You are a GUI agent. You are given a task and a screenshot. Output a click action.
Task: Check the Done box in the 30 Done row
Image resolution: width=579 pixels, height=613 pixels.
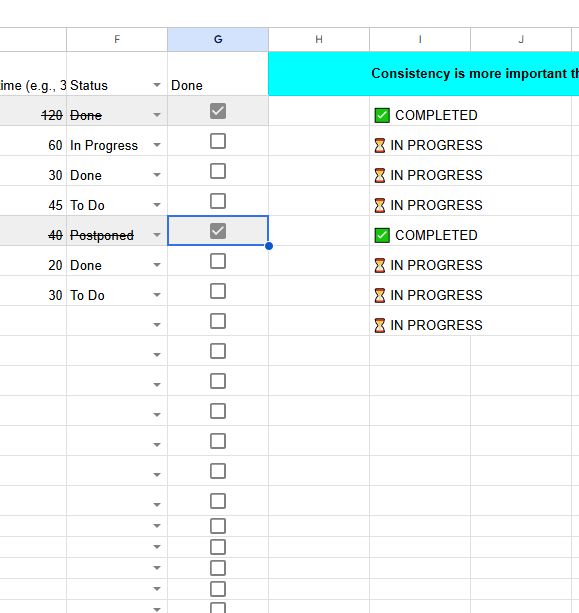tap(218, 171)
